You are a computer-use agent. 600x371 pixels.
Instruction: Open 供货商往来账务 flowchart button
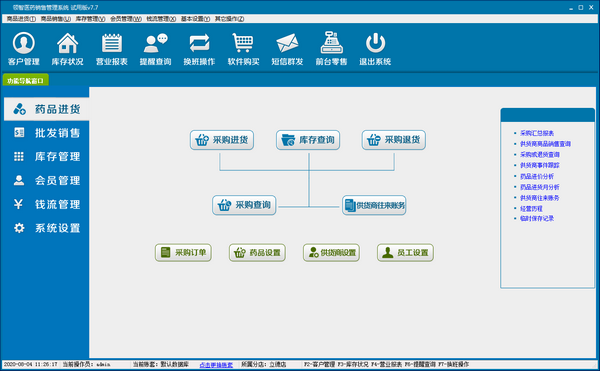[374, 205]
